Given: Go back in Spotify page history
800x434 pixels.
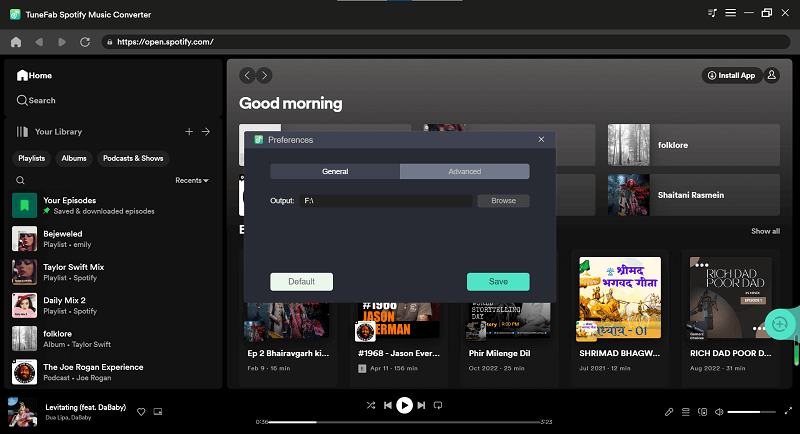Looking at the screenshot, I should tap(247, 75).
